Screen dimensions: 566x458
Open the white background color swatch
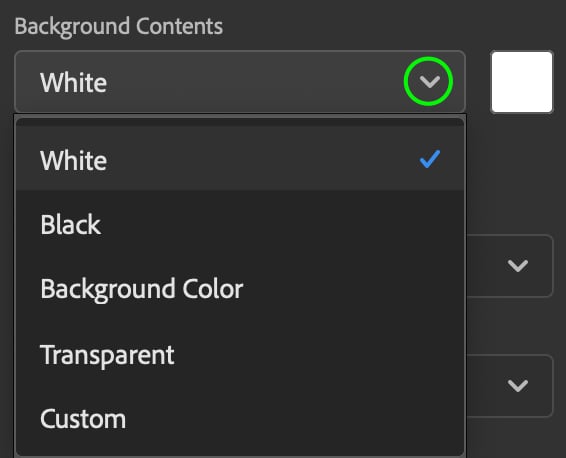[x=522, y=82]
